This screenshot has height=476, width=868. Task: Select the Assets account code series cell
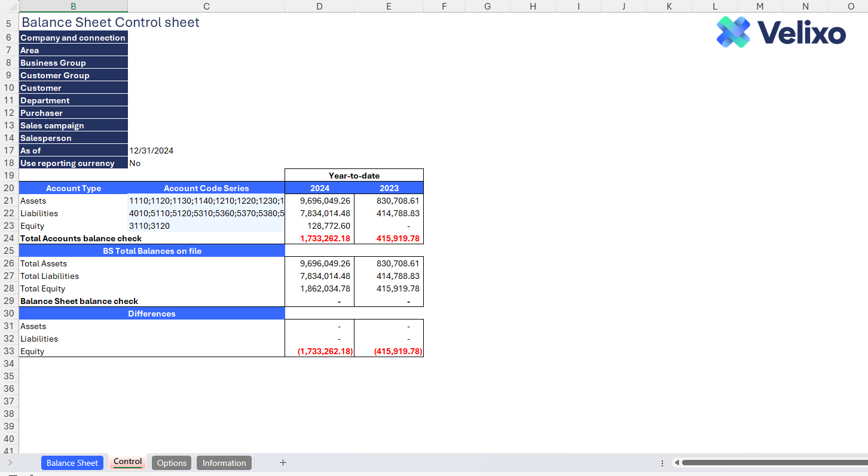206,201
